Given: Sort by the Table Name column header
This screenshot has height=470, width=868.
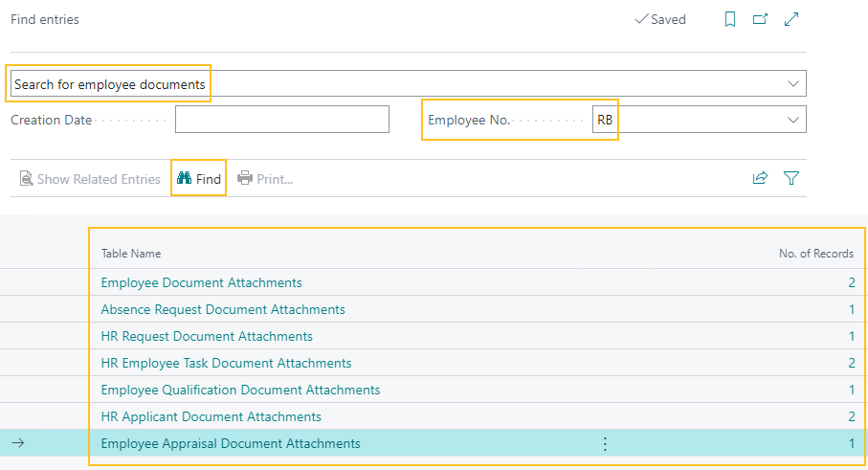Looking at the screenshot, I should 131,254.
